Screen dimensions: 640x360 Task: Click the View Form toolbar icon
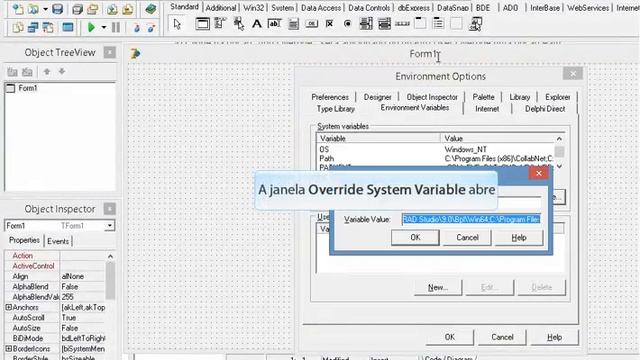click(33, 28)
